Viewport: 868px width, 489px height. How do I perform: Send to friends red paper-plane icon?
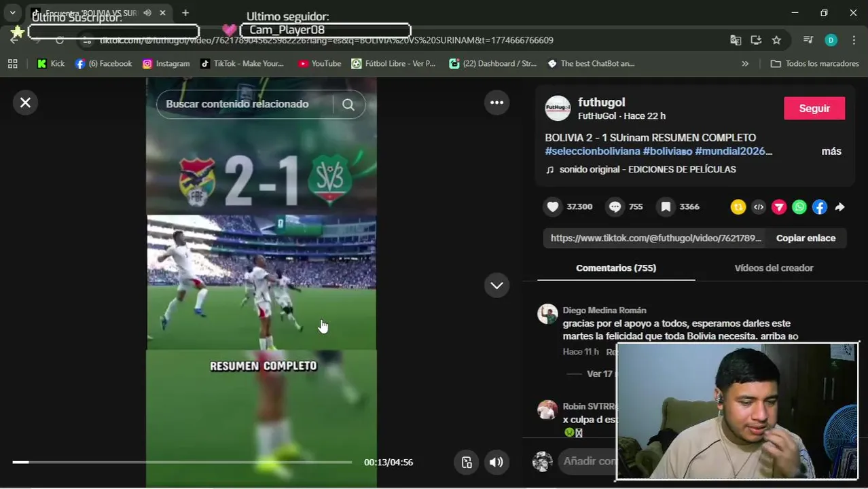tap(779, 207)
